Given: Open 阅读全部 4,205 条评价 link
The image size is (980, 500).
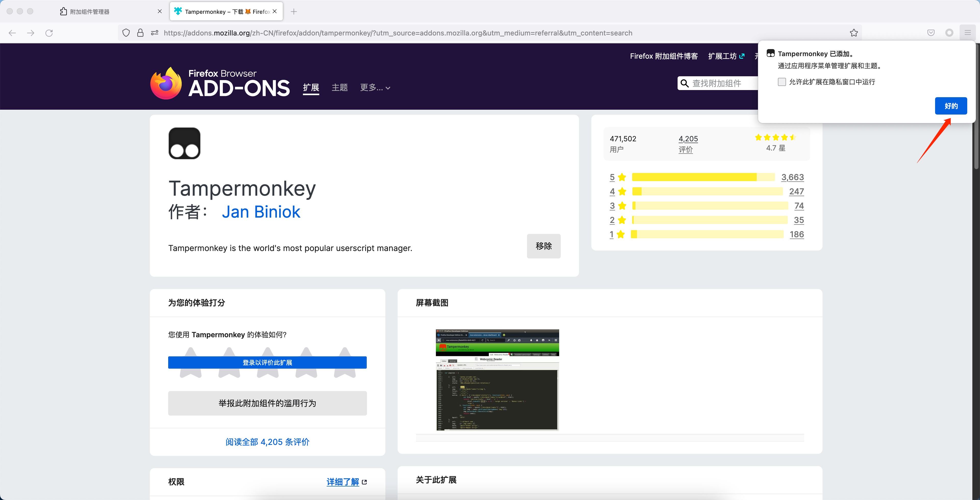Looking at the screenshot, I should [267, 442].
